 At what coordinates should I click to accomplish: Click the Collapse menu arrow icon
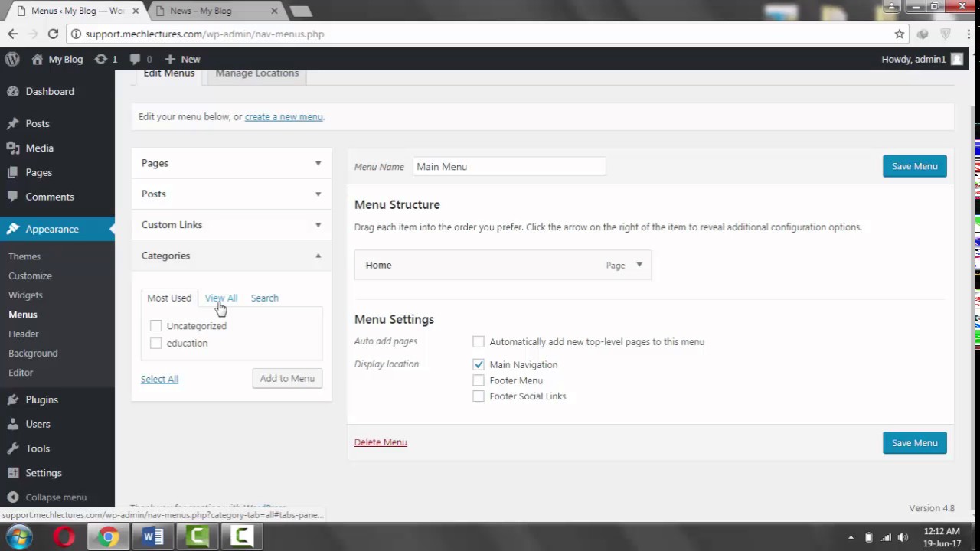13,497
